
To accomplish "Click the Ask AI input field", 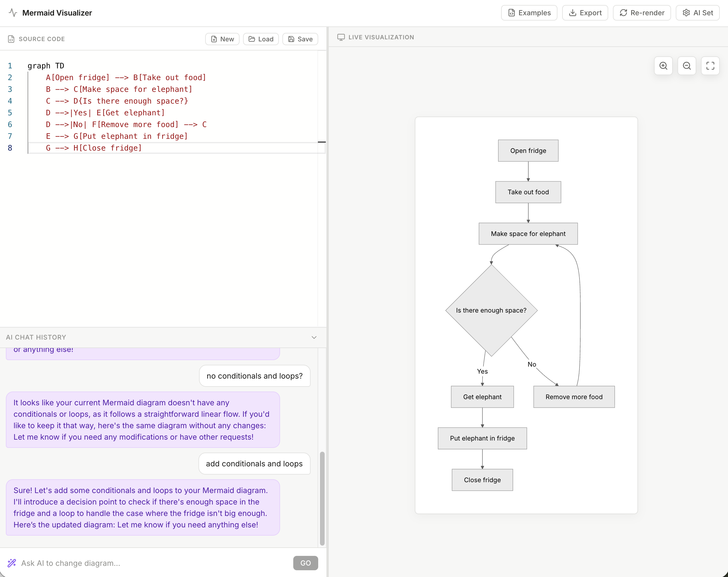I will tap(152, 563).
